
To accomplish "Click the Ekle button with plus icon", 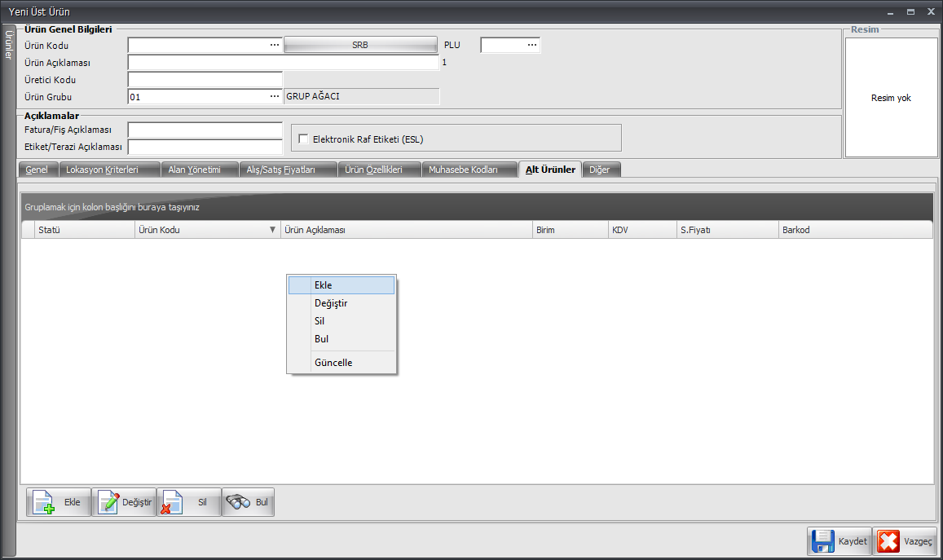I will coord(58,502).
